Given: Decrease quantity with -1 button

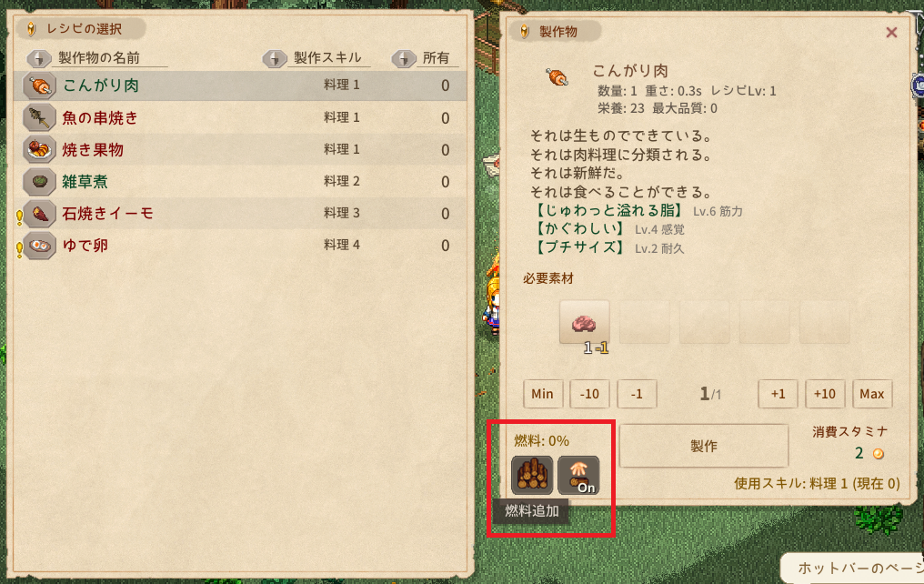Looking at the screenshot, I should click(x=637, y=394).
